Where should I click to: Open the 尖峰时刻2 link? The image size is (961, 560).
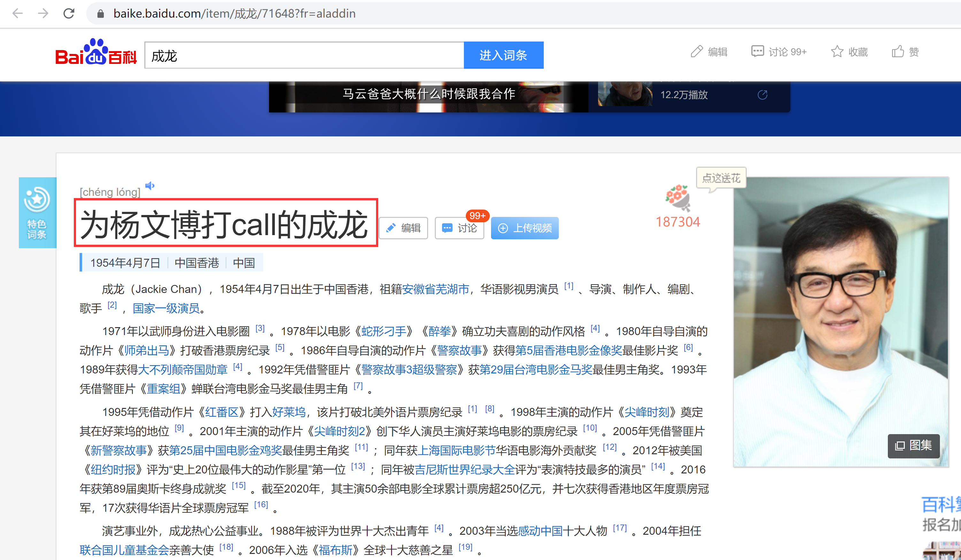coord(339,431)
